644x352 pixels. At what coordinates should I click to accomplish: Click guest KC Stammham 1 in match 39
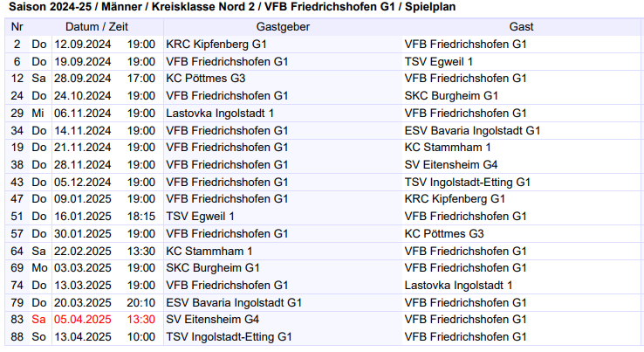pos(448,147)
